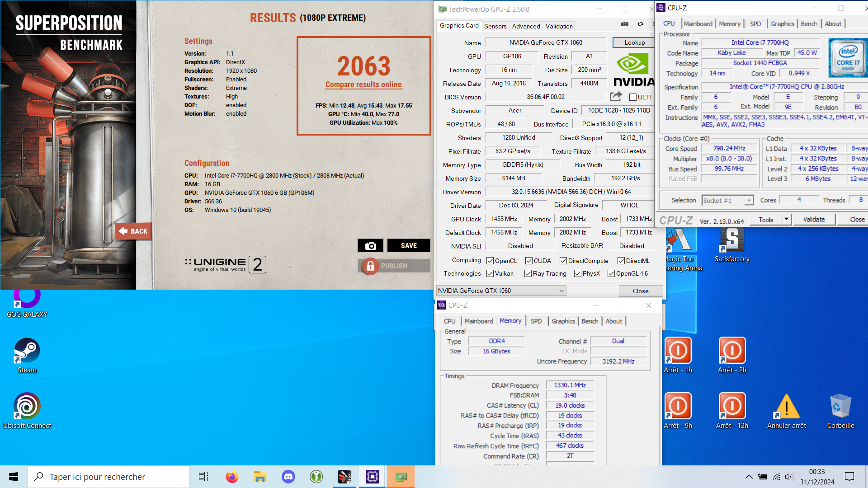Click Compare results online link

pos(363,84)
